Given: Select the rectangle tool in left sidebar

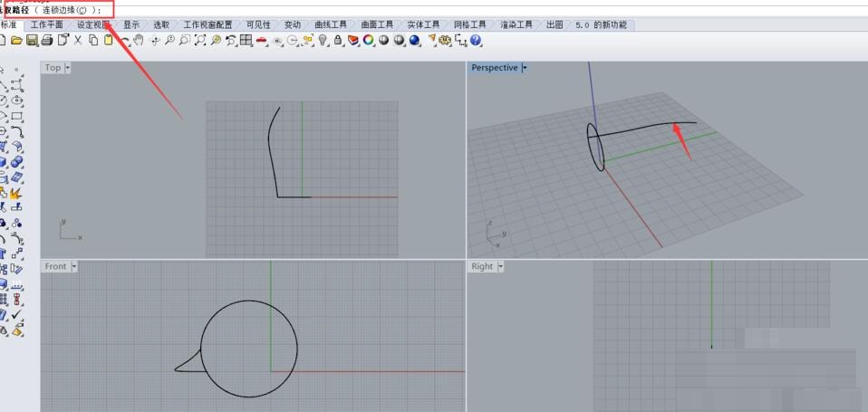Looking at the screenshot, I should tap(17, 116).
